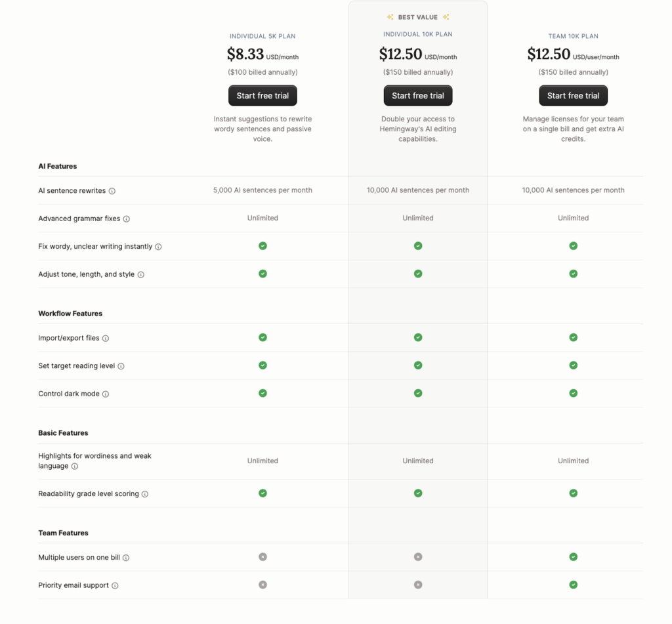Click the Fix wordy, unclear writing info icon
Screen dimensions: 672x624
[158, 246]
